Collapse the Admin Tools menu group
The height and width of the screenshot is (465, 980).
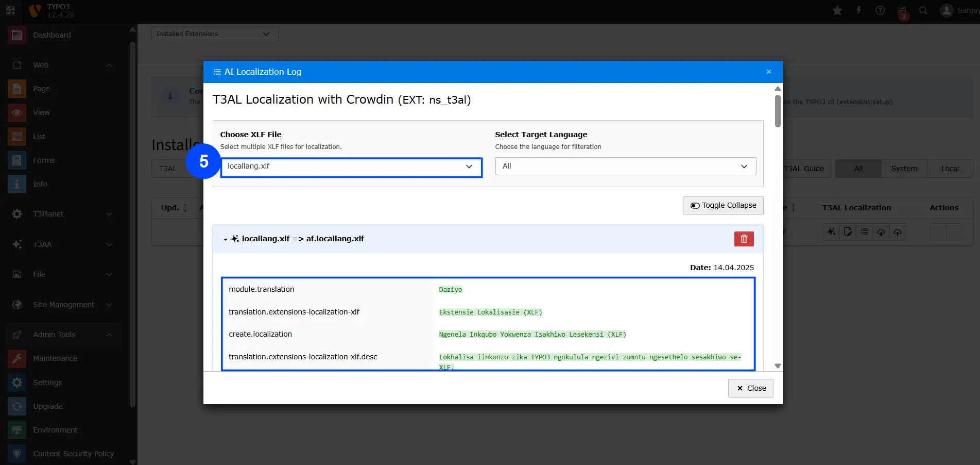109,335
